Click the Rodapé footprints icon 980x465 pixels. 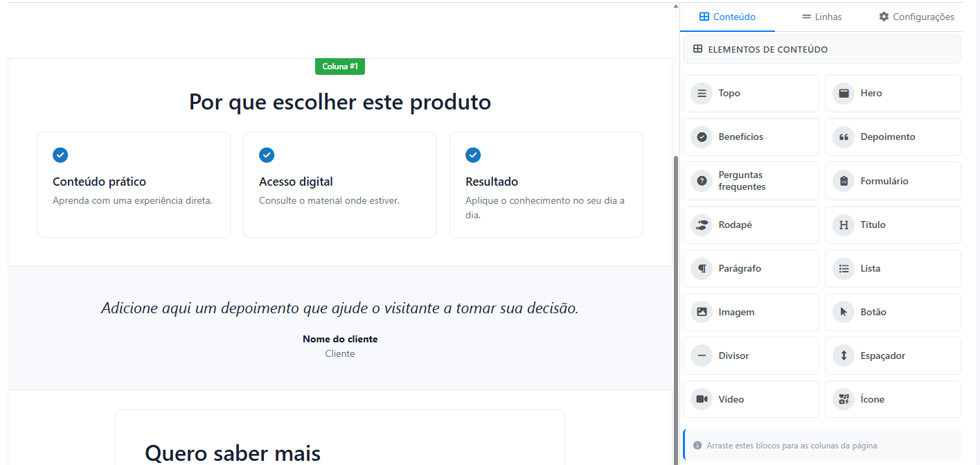(x=702, y=225)
